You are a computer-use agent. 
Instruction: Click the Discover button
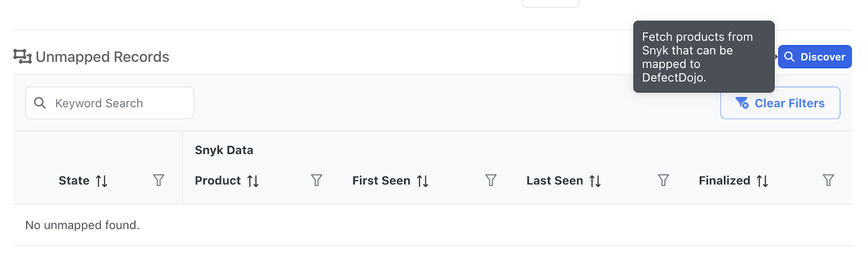[x=814, y=57]
